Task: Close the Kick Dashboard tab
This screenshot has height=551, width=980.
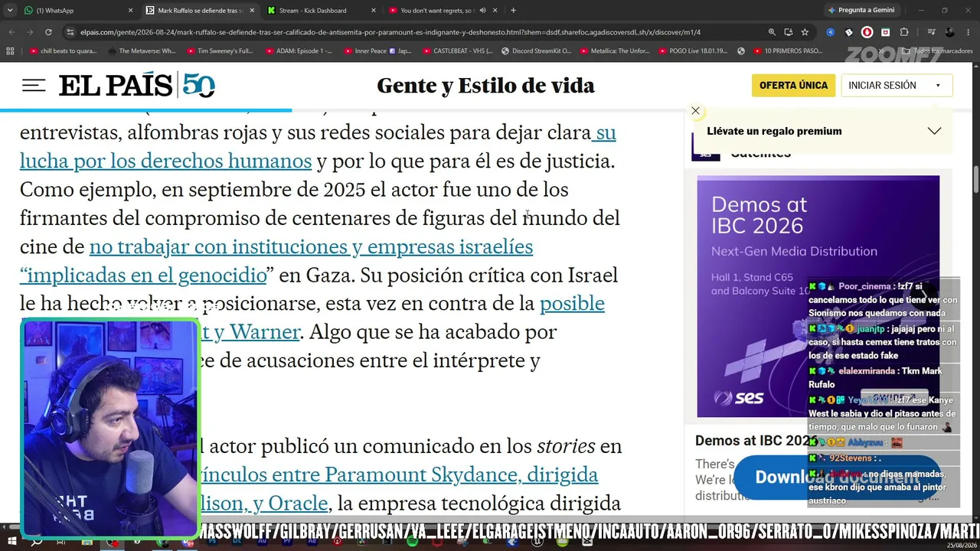Action: click(374, 11)
